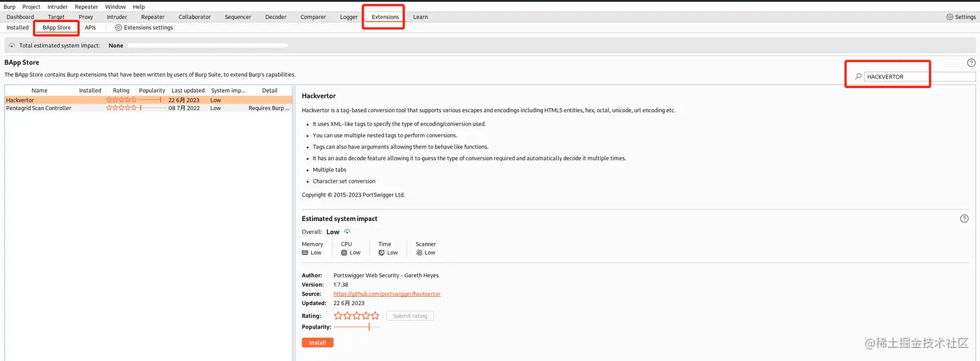This screenshot has width=980, height=361.
Task: Open Estimated system impact help icon
Action: 964,218
